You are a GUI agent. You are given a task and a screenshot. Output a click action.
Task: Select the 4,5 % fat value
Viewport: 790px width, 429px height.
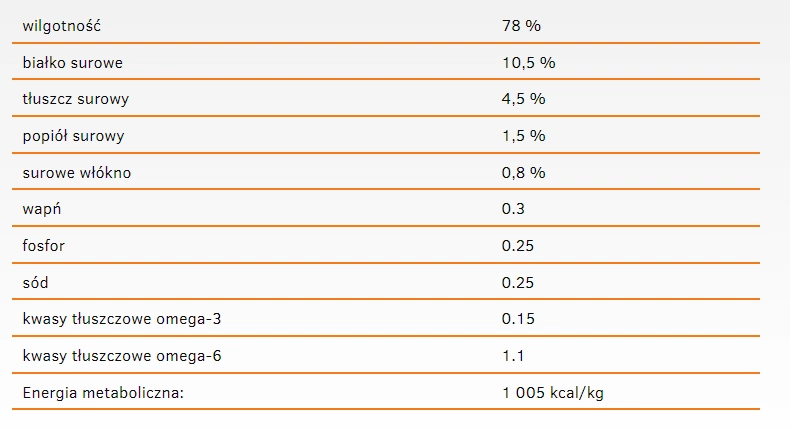[524, 99]
